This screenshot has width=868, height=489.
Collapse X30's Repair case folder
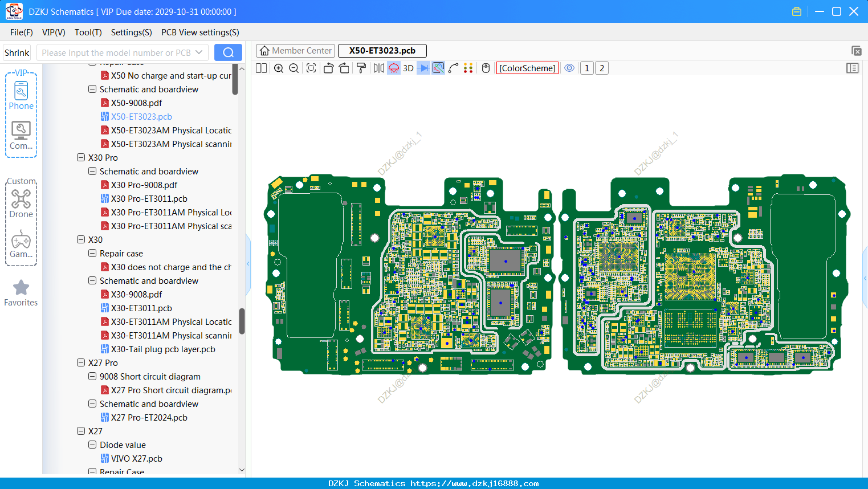coord(92,253)
